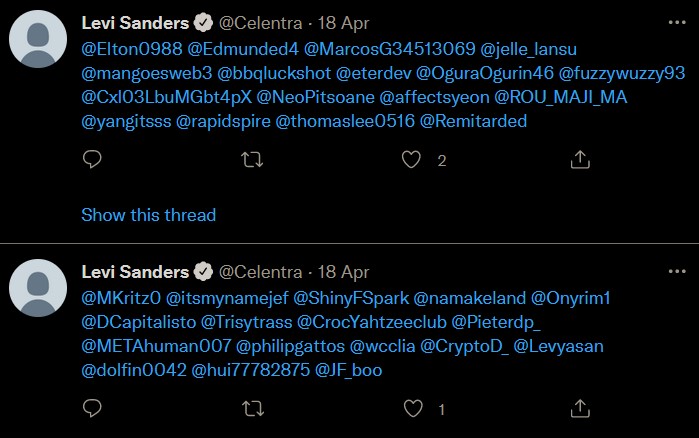Open second tweet's Levi Sanders avatar

click(38, 288)
